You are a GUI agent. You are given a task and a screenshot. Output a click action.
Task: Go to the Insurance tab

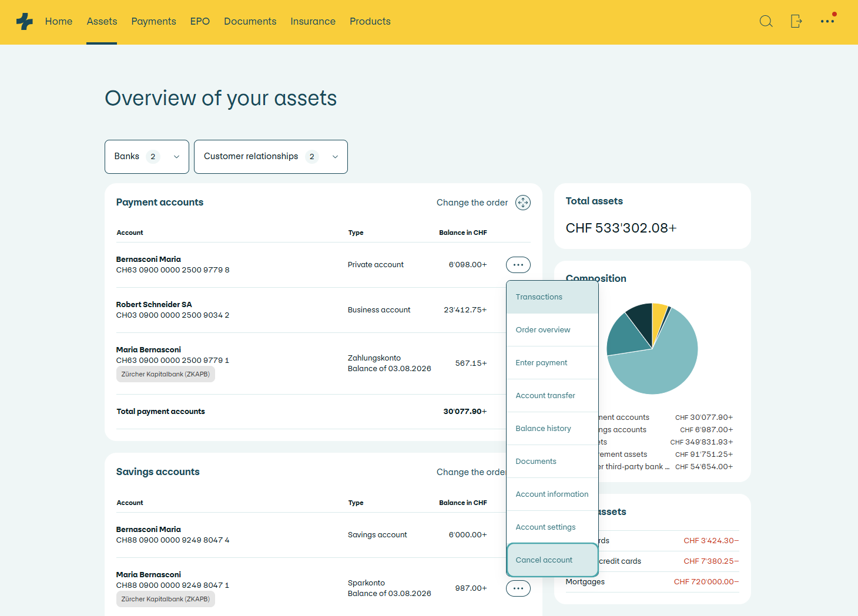click(x=313, y=22)
